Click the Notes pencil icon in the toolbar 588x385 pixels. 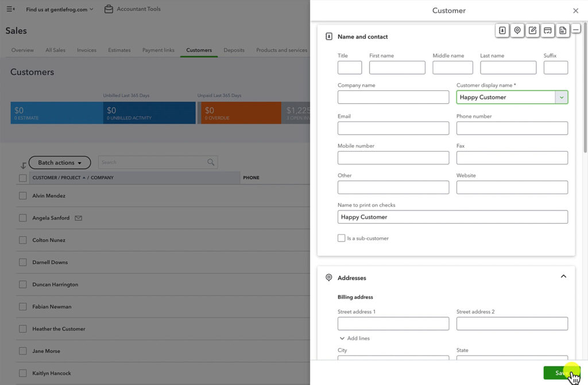(x=532, y=30)
